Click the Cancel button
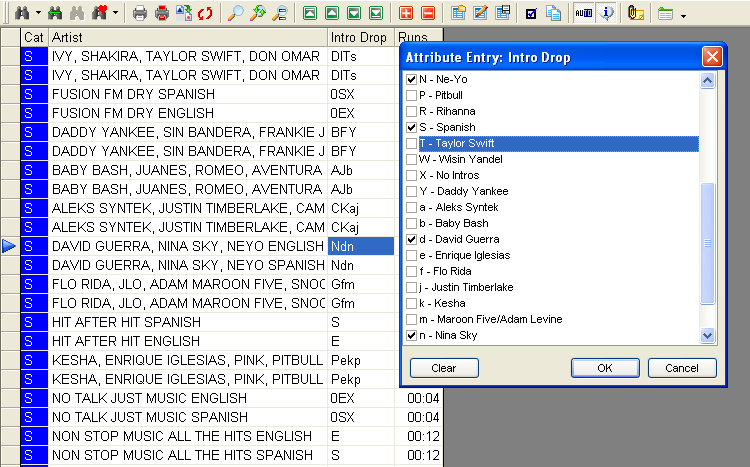The height and width of the screenshot is (467, 750). pos(682,368)
